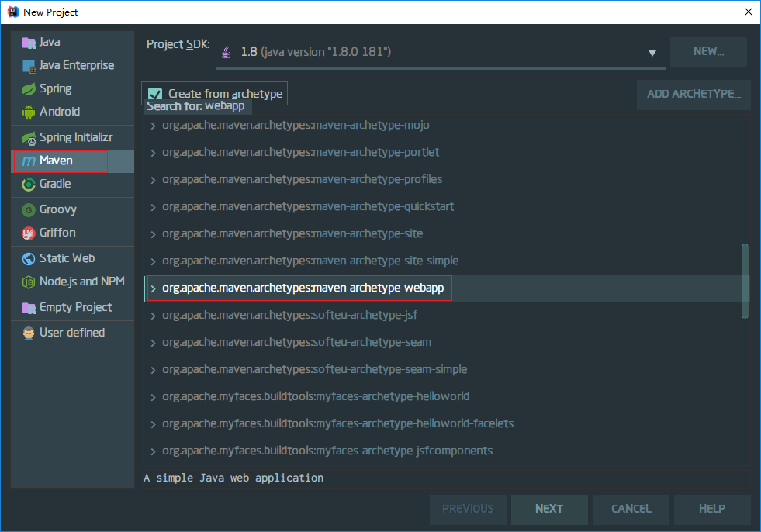The width and height of the screenshot is (761, 532).
Task: Go back with the PREVIOUS button
Action: click(468, 510)
